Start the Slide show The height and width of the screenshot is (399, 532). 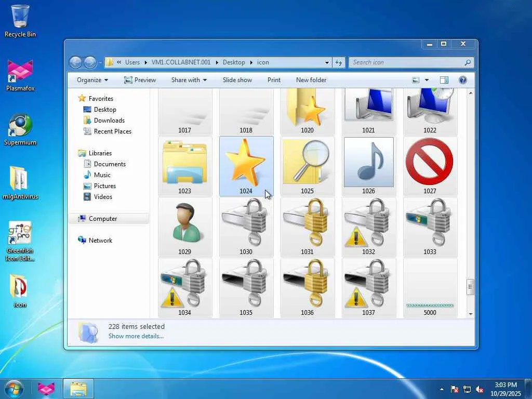coord(237,80)
